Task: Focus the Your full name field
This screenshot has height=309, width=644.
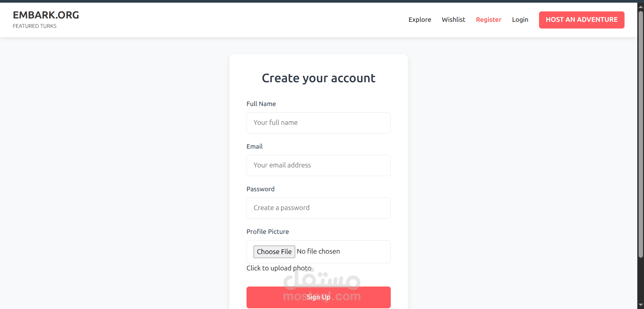Action: tap(319, 123)
